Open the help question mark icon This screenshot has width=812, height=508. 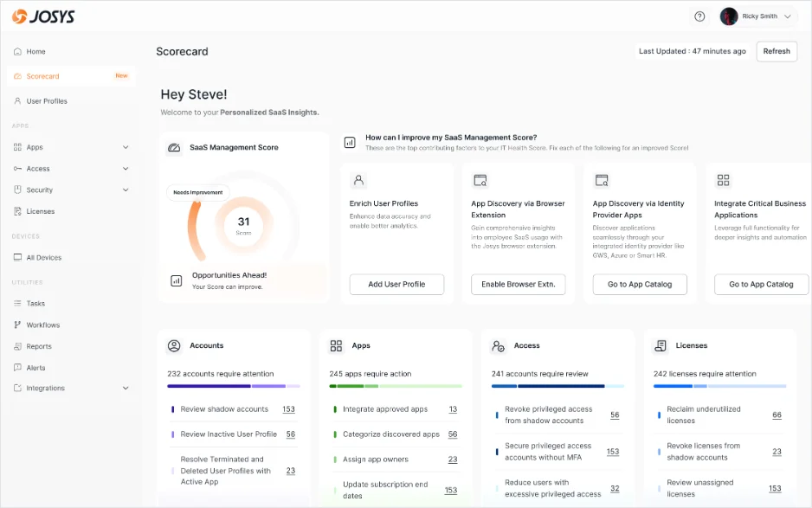(x=699, y=16)
